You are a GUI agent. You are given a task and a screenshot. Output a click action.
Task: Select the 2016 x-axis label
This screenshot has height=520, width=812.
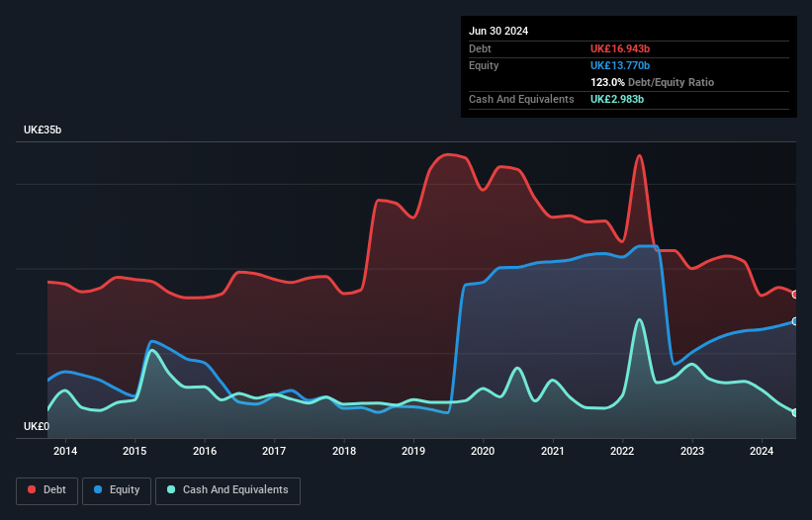click(x=205, y=451)
